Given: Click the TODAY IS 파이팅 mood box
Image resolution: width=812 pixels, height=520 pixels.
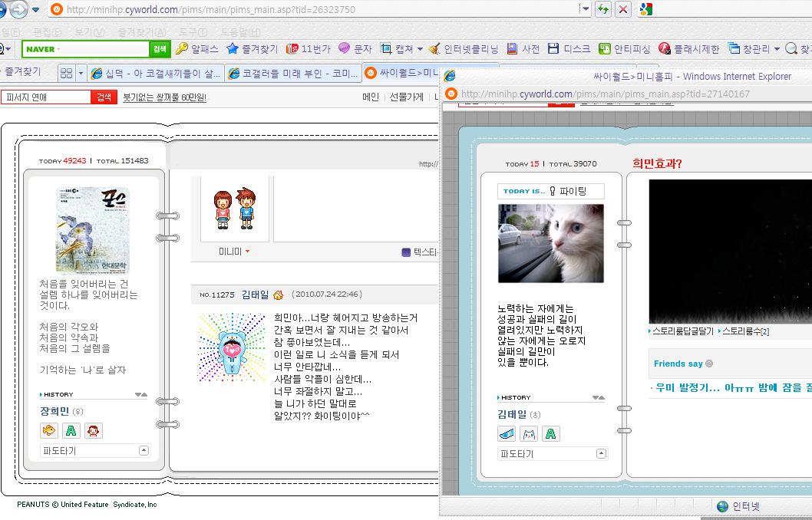Looking at the screenshot, I should [x=550, y=191].
